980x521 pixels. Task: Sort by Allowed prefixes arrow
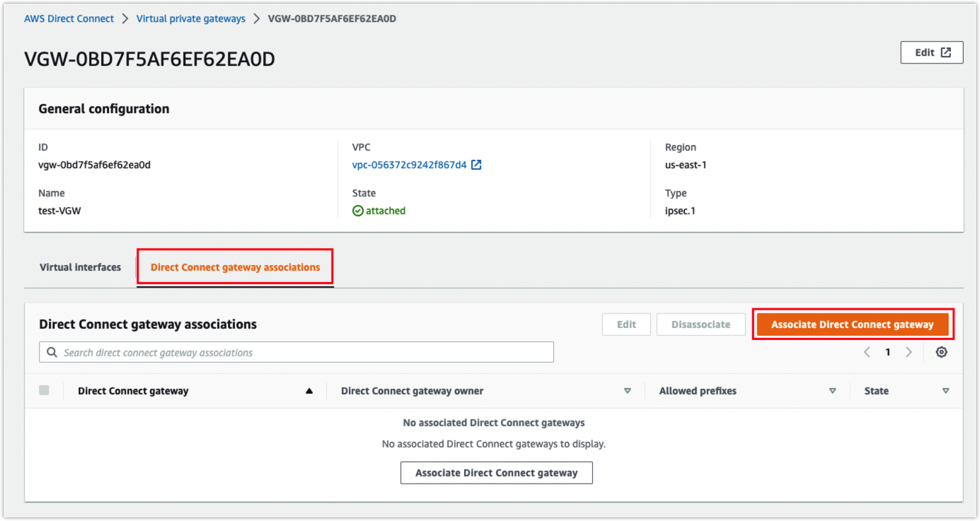coord(832,391)
